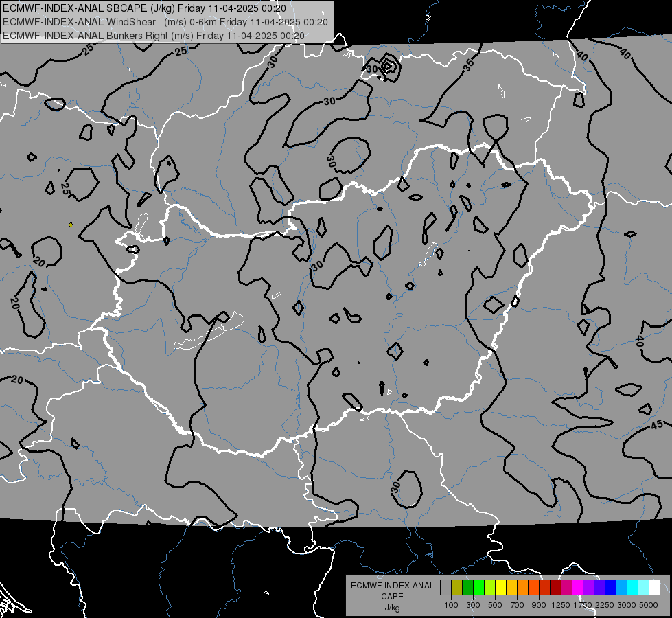This screenshot has width=672, height=618.
Task: Click the small yellow CAPE spot on map
Action: point(71,225)
